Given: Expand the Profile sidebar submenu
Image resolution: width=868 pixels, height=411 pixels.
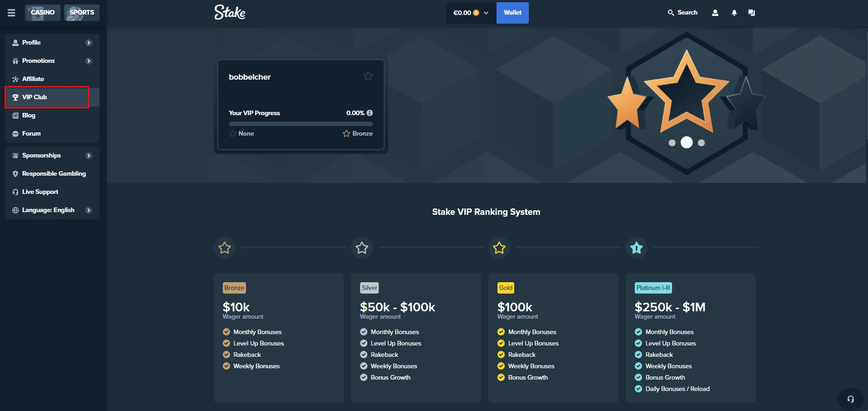Looking at the screenshot, I should point(89,43).
